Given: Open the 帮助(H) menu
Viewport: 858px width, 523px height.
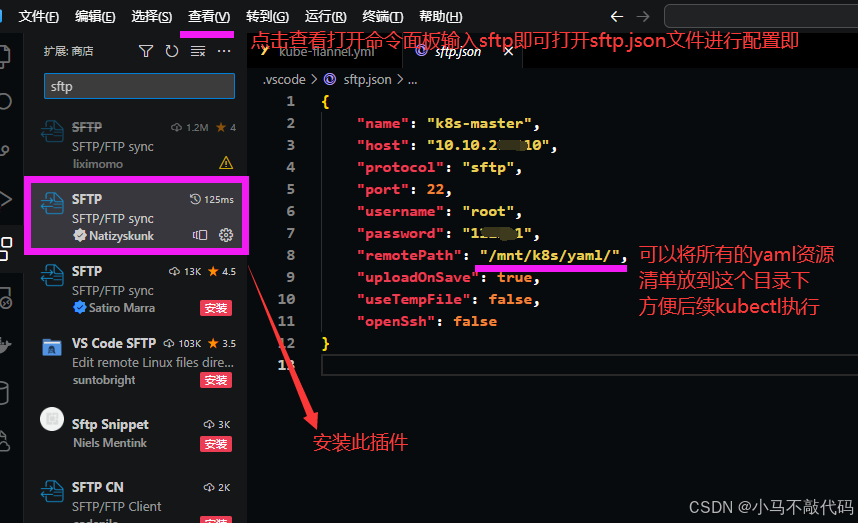Looking at the screenshot, I should [x=440, y=16].
